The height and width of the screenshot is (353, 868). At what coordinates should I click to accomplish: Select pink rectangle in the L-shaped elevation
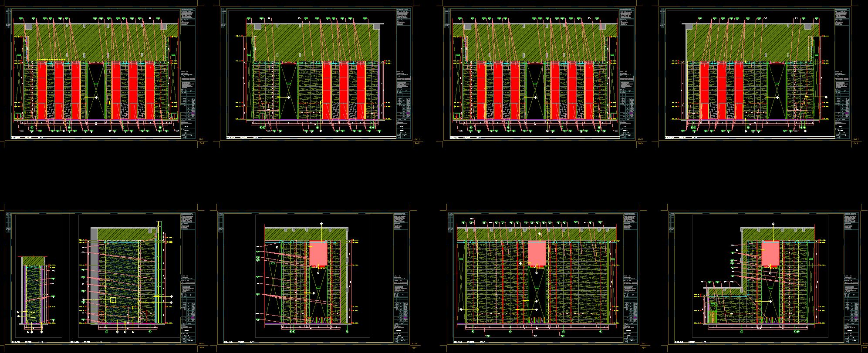(770, 253)
